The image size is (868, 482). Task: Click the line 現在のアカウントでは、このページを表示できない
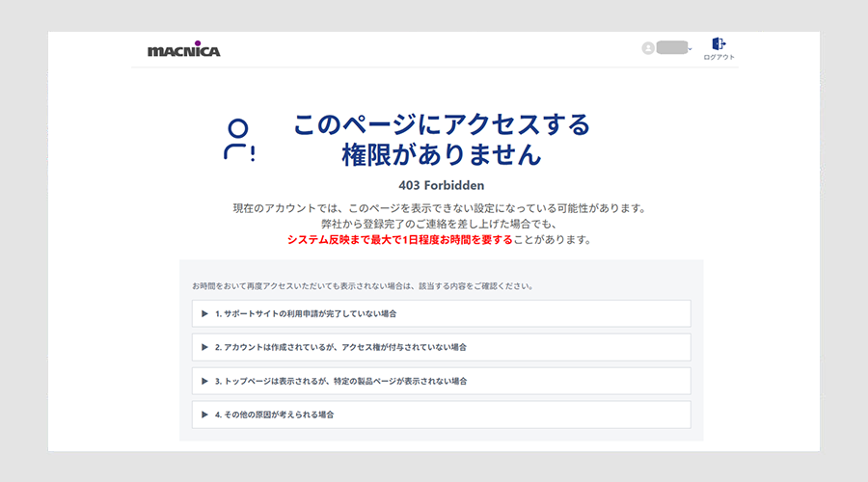440,208
